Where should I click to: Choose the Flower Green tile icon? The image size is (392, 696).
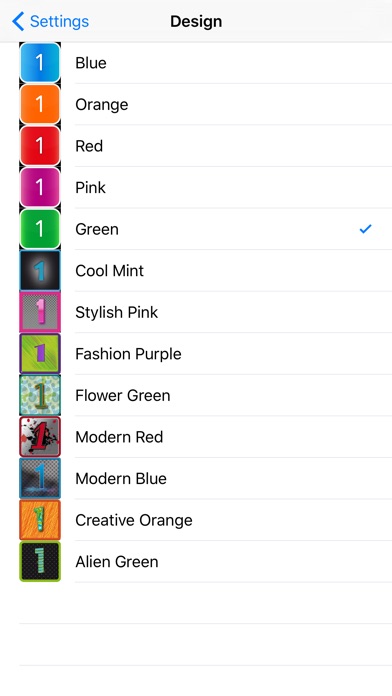(40, 395)
